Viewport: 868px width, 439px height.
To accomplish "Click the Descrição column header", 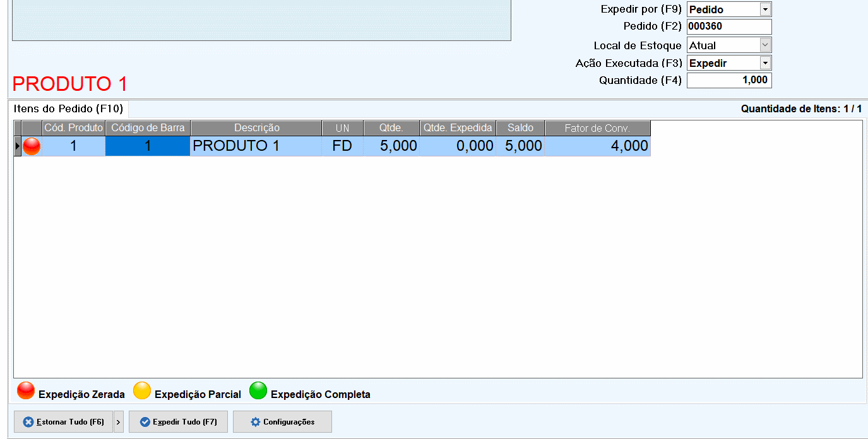I will pos(256,128).
